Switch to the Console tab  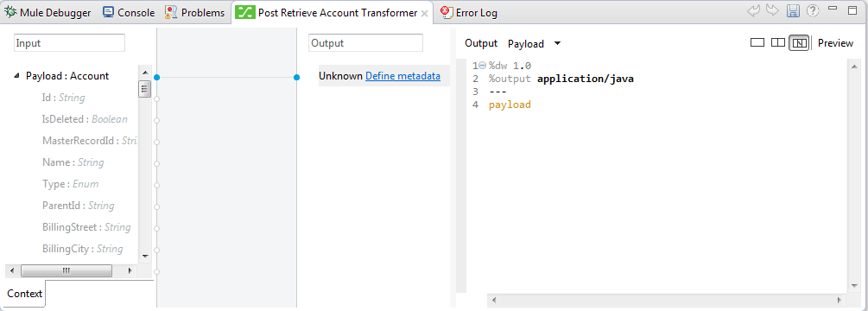[x=129, y=13]
